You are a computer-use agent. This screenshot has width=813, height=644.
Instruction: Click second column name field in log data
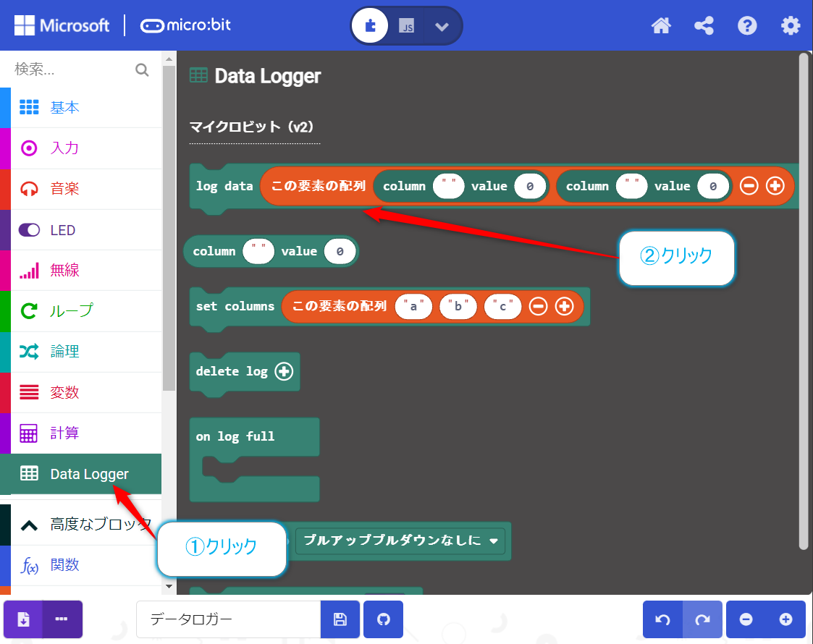tap(631, 186)
